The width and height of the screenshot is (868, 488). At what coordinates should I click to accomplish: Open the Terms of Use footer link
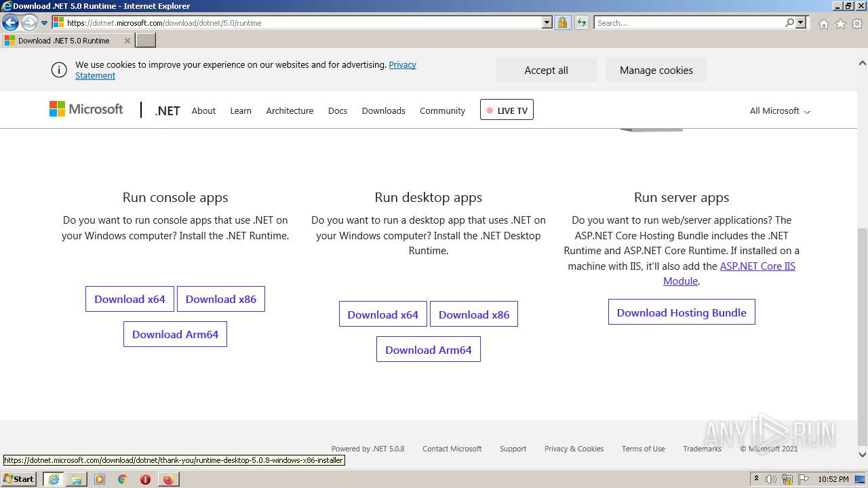(x=643, y=449)
